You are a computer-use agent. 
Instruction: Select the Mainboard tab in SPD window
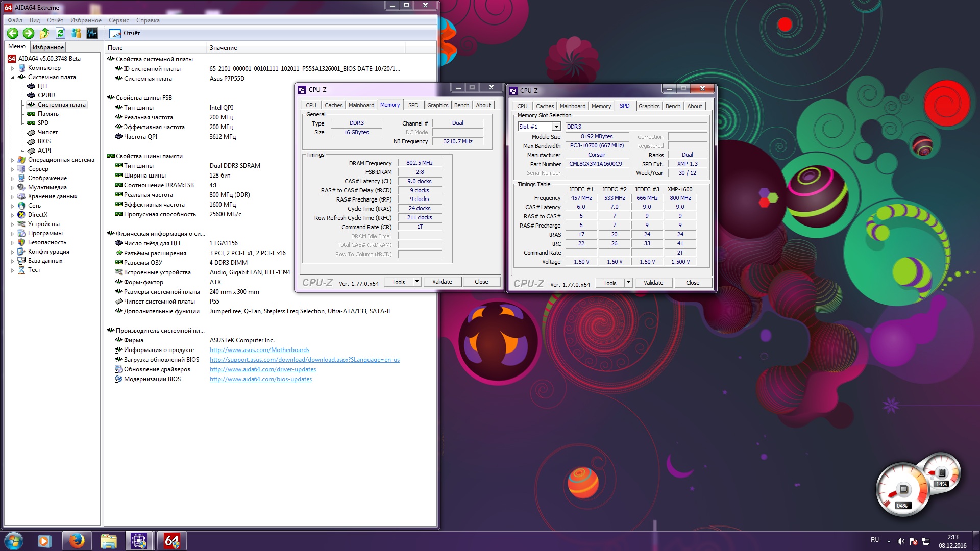pos(572,106)
